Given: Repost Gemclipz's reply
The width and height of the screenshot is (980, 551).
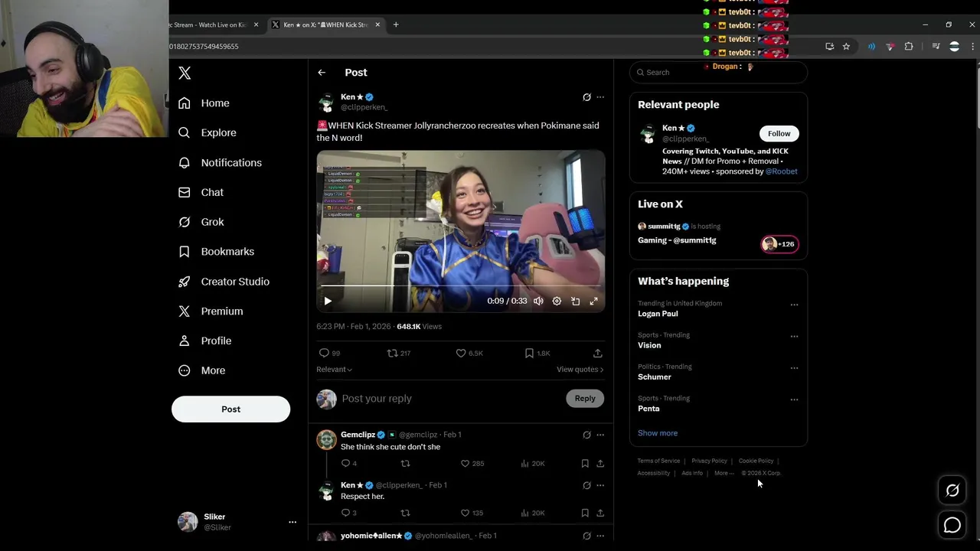Looking at the screenshot, I should point(405,463).
